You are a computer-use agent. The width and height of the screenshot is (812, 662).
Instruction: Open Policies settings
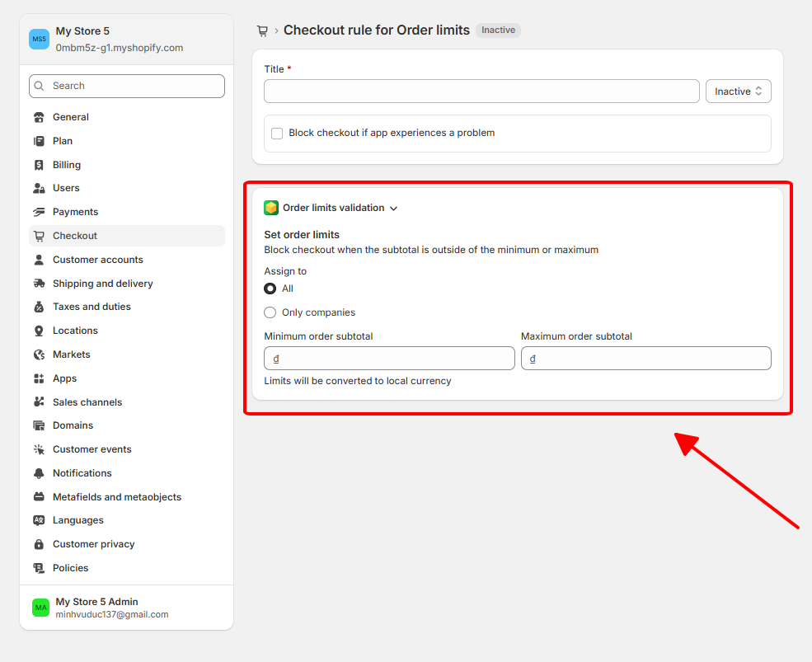[x=127, y=568]
